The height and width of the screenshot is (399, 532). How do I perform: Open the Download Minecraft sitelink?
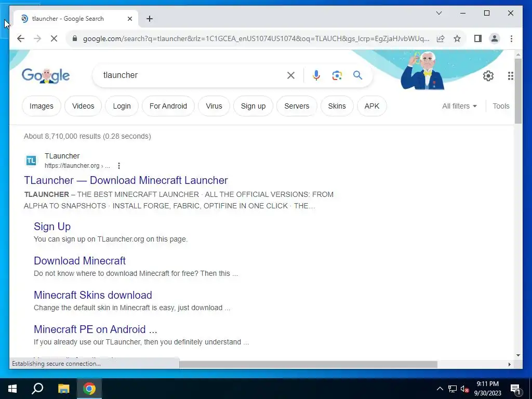pos(79,261)
